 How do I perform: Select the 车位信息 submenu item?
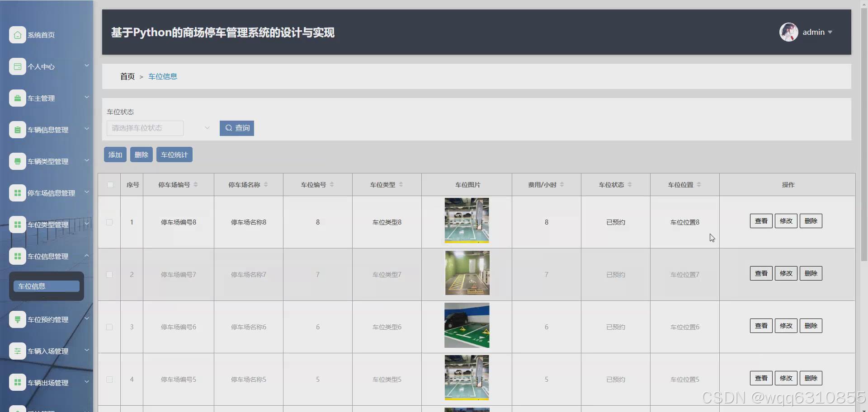click(47, 286)
